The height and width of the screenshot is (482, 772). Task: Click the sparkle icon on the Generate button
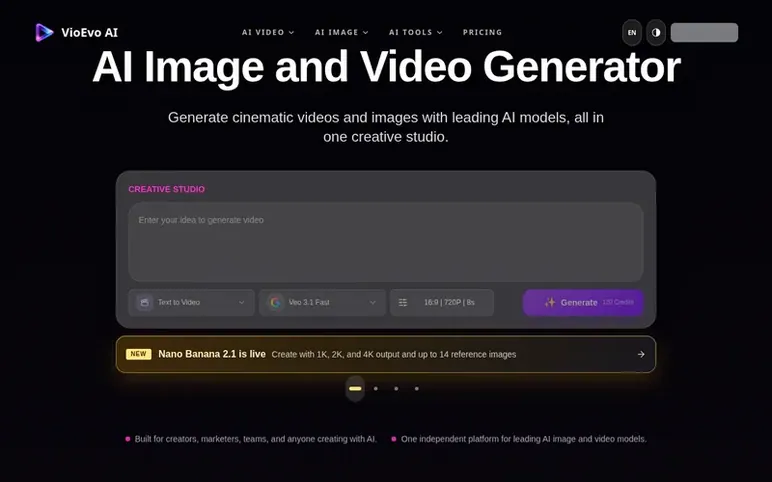549,302
